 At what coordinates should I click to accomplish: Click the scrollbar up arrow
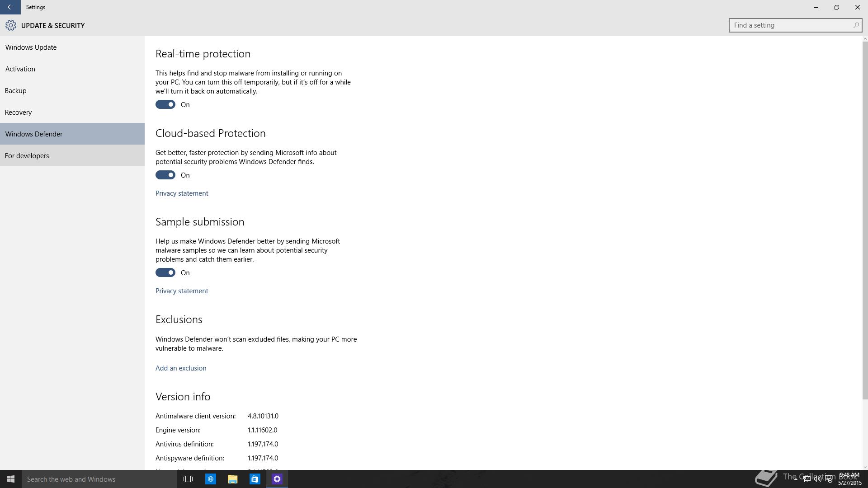865,39
